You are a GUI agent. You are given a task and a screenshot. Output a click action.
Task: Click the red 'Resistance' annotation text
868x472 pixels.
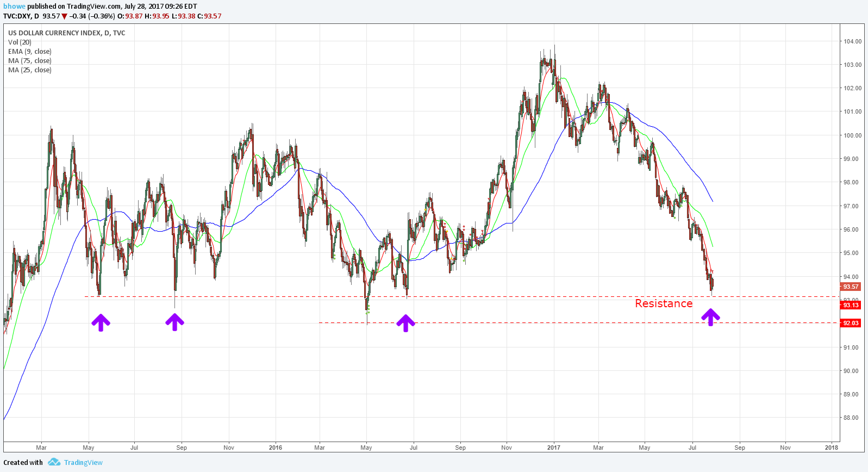664,303
